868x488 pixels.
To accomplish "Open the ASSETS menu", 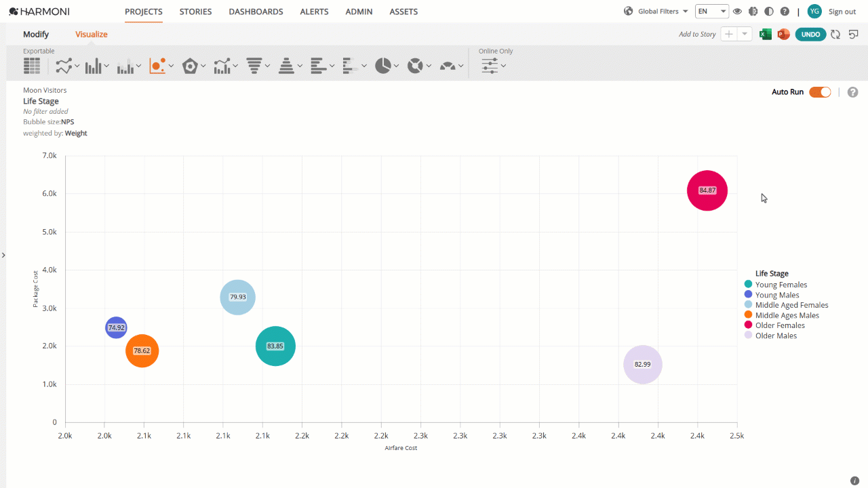I will (403, 12).
